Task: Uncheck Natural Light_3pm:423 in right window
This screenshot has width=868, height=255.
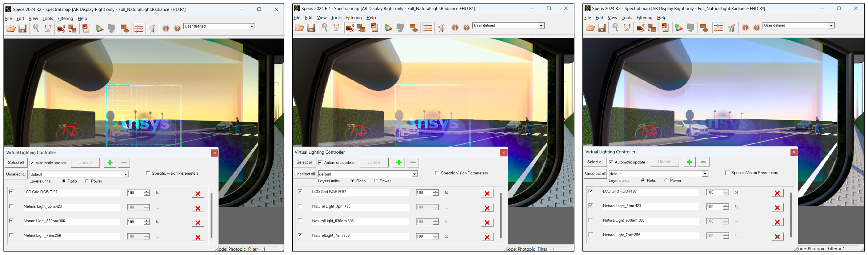Action: pos(591,205)
